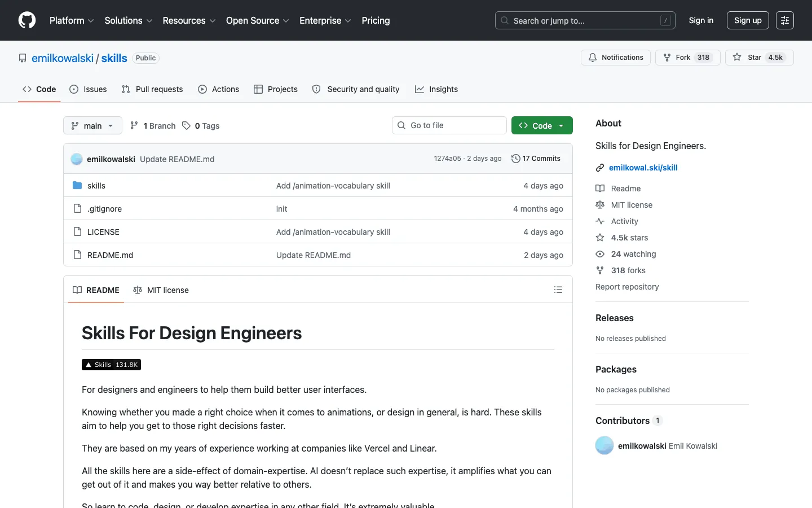View the 17 Commits history
Screen dimensions: 812x508
pos(536,159)
